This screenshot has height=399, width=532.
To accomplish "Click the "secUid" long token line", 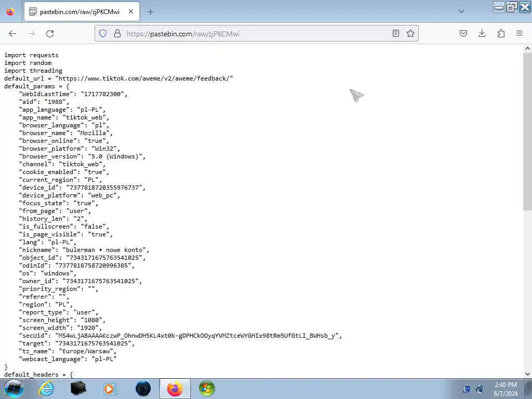I will click(180, 336).
